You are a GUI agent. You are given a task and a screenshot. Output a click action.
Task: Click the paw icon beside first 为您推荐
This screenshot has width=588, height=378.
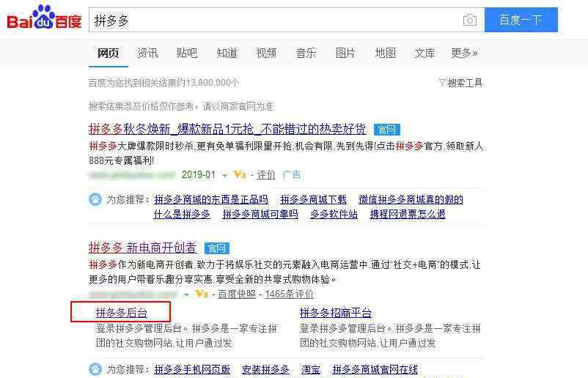95,199
